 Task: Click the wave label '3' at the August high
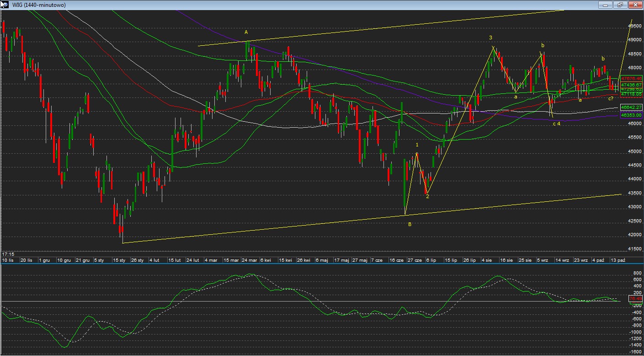click(490, 38)
